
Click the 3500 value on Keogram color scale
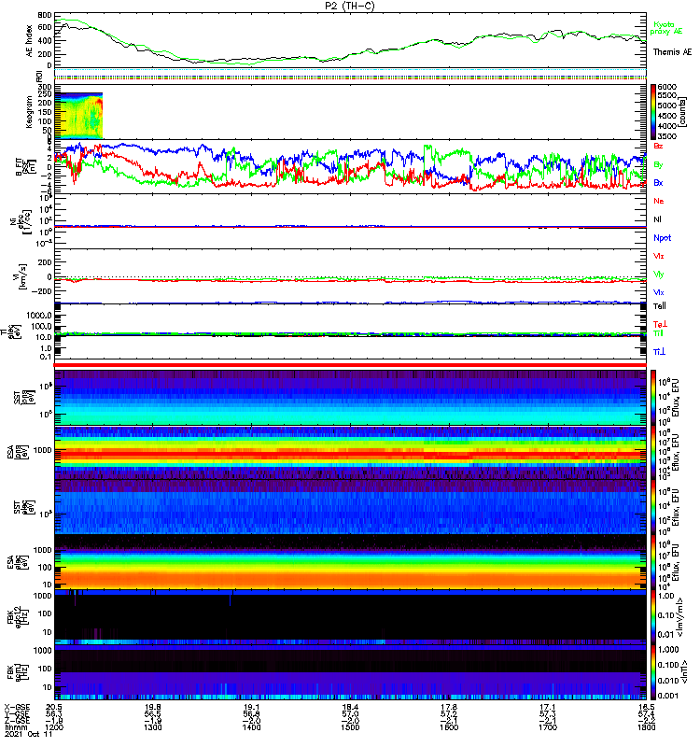pyautogui.click(x=666, y=136)
